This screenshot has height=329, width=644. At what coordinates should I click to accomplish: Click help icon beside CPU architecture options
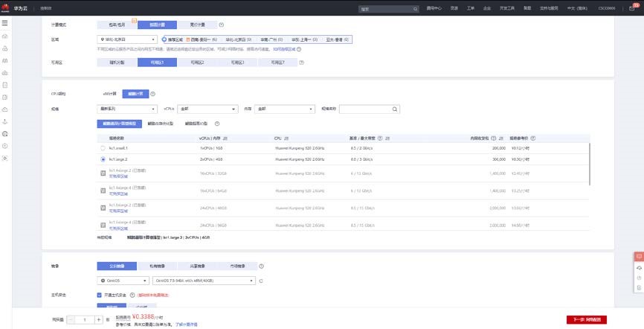coord(152,94)
